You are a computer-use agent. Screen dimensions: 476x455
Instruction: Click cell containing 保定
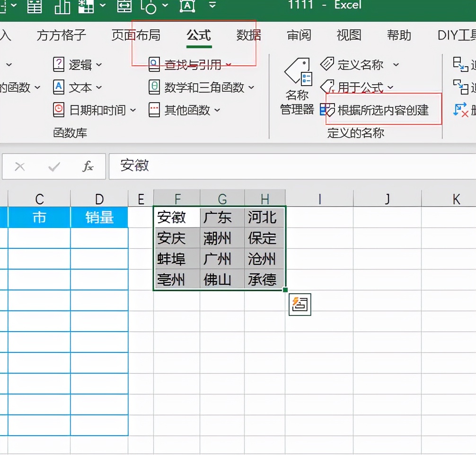[x=264, y=238]
